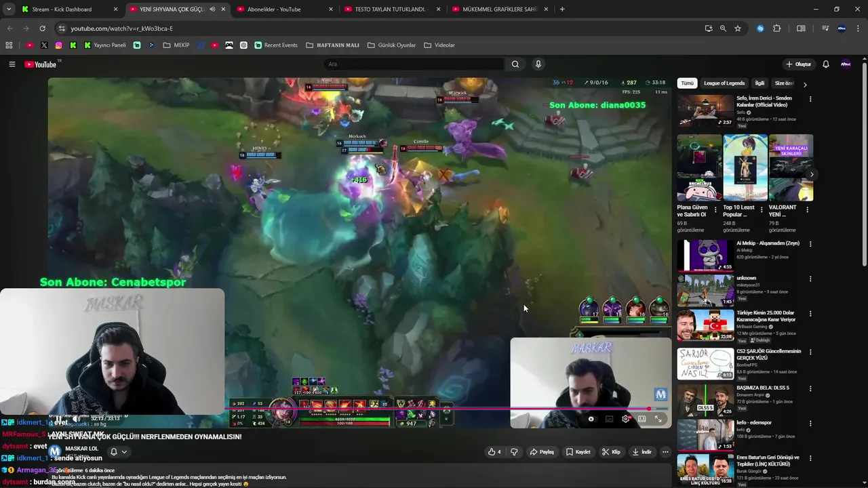Open Ai Mekip - Alışamadım video thumbnail

tap(705, 256)
